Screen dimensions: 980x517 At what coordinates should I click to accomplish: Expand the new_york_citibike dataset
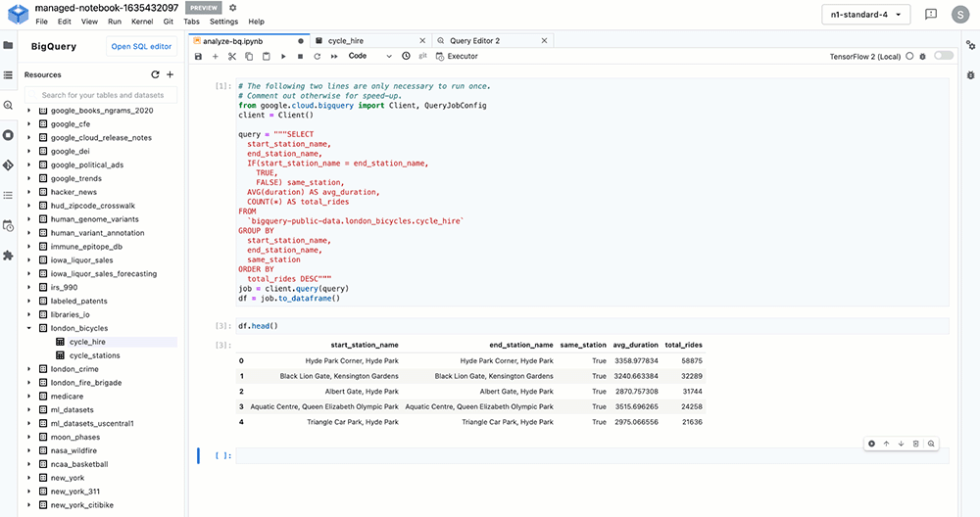coord(28,505)
